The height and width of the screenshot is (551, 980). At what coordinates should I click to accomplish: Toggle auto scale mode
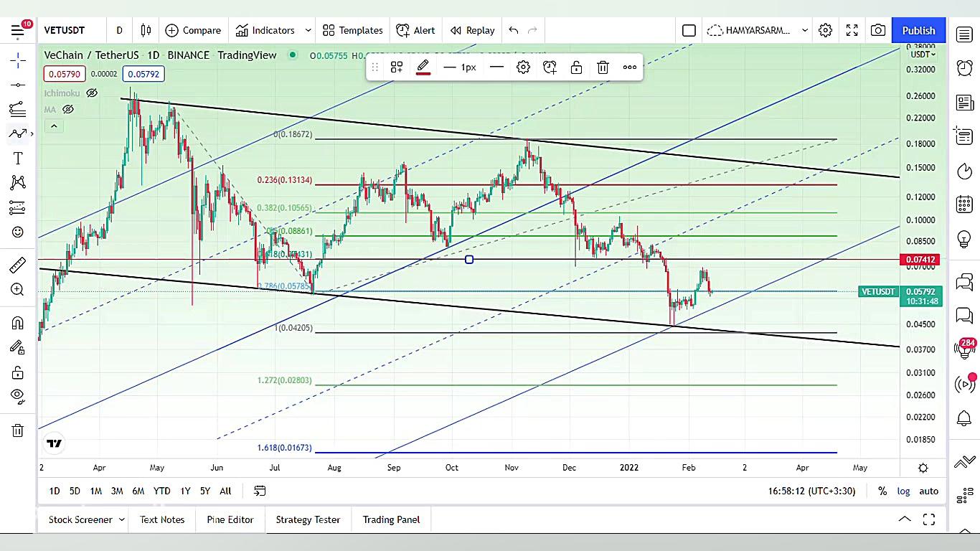[x=929, y=491]
